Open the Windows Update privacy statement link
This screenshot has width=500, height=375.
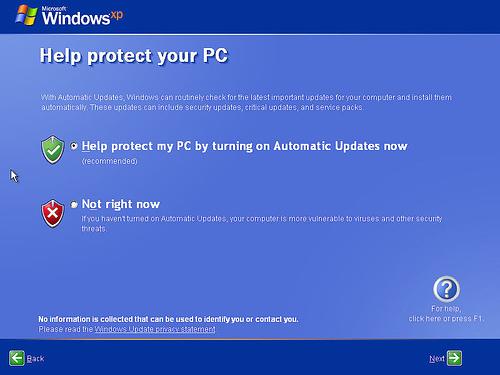155,329
